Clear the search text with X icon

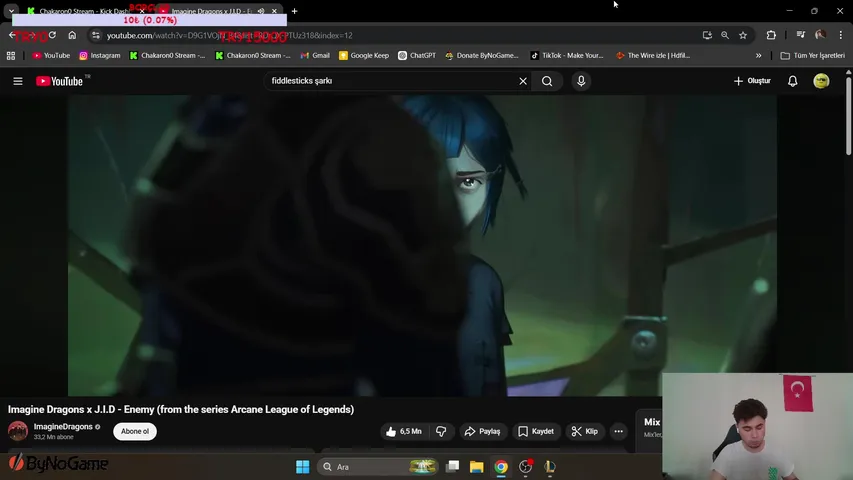[523, 81]
